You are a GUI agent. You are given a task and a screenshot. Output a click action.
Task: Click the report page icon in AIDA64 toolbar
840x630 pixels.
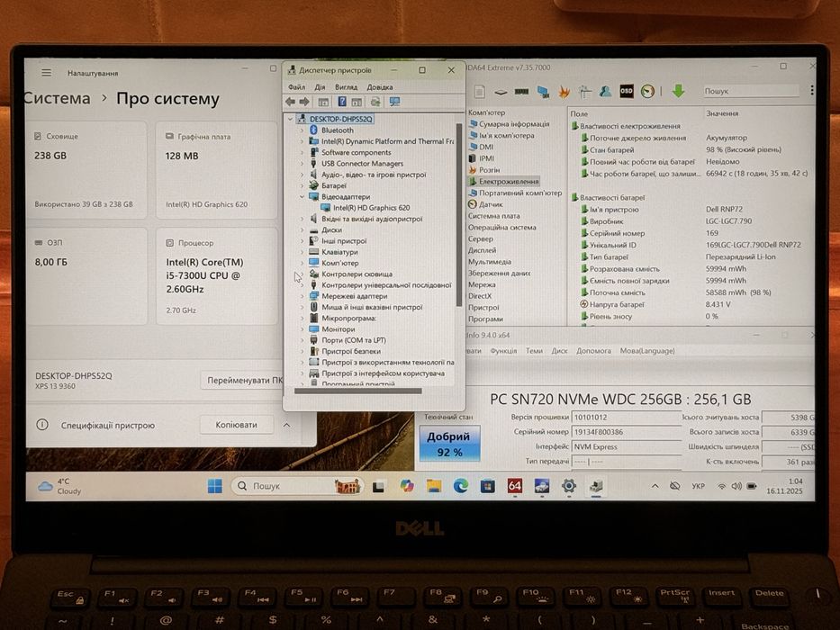[480, 92]
